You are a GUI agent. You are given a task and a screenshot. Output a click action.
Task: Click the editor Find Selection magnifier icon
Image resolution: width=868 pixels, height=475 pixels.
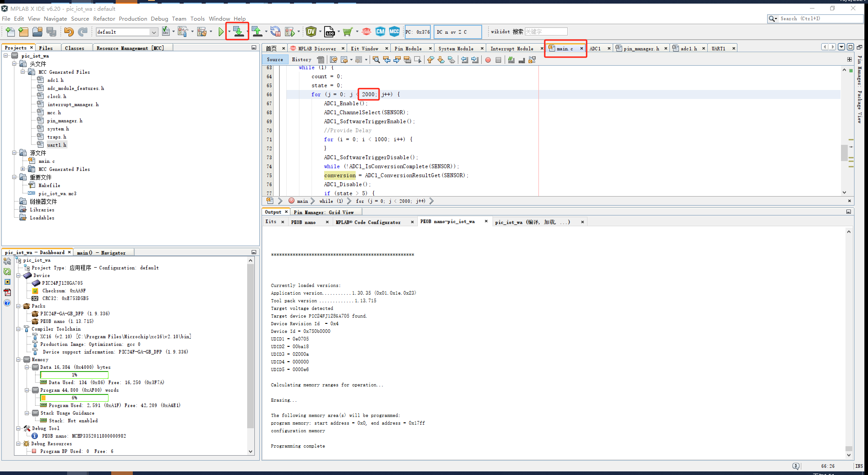click(x=376, y=60)
